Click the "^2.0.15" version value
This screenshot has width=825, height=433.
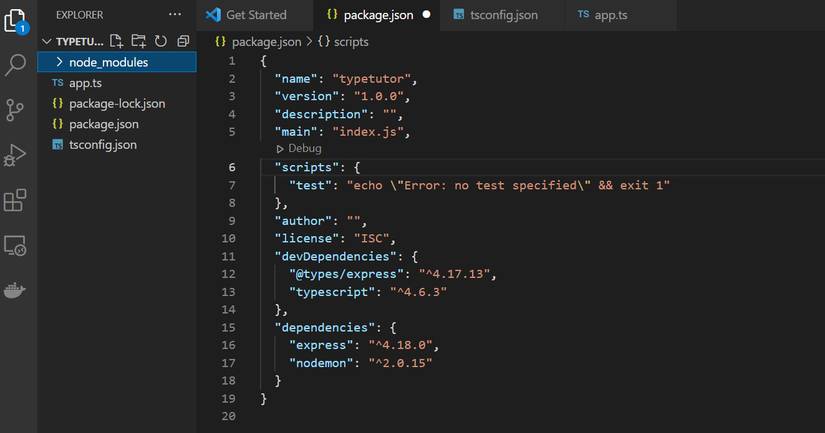[400, 363]
